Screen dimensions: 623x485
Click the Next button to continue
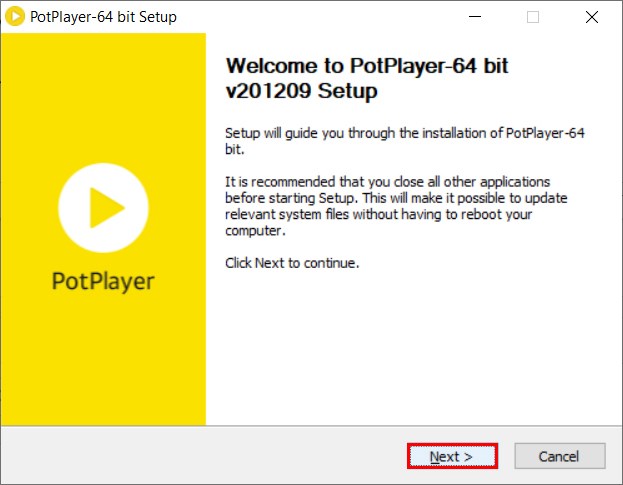point(452,456)
